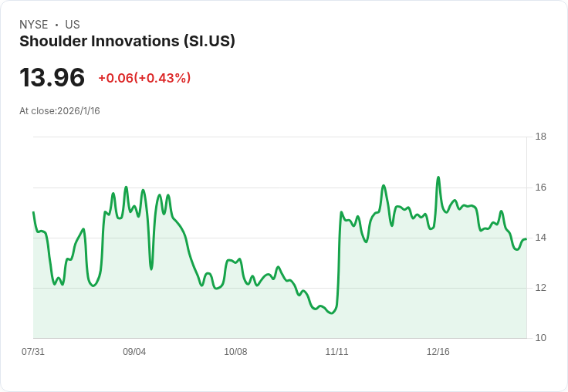Click the NYSE exchange label
This screenshot has width=568, height=392.
click(x=34, y=25)
